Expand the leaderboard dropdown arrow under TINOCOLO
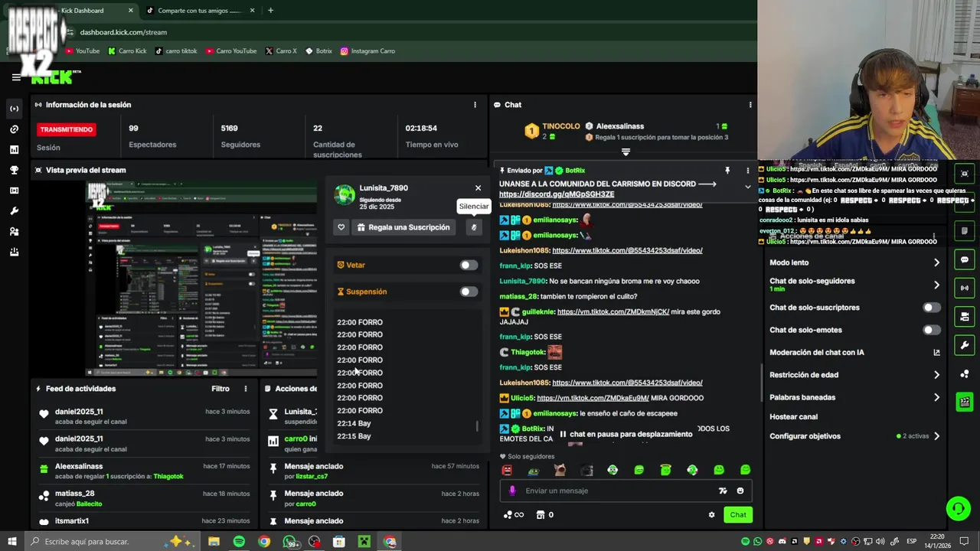980x551 pixels. (x=626, y=152)
